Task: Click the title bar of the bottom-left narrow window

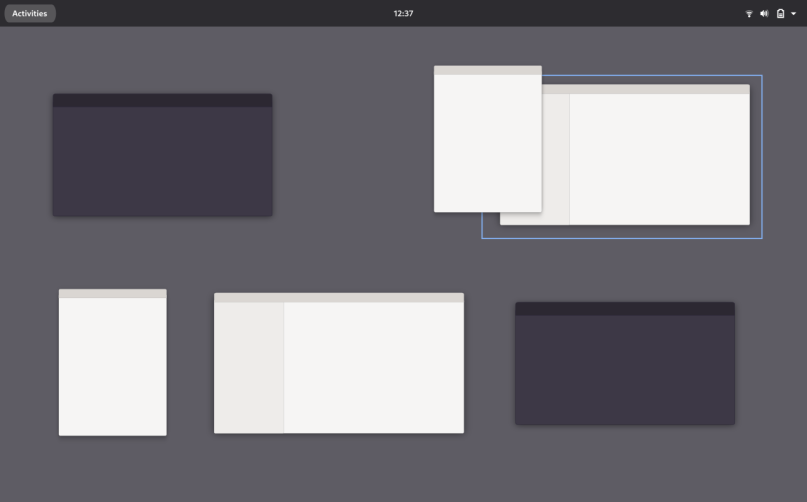Action: [112, 294]
